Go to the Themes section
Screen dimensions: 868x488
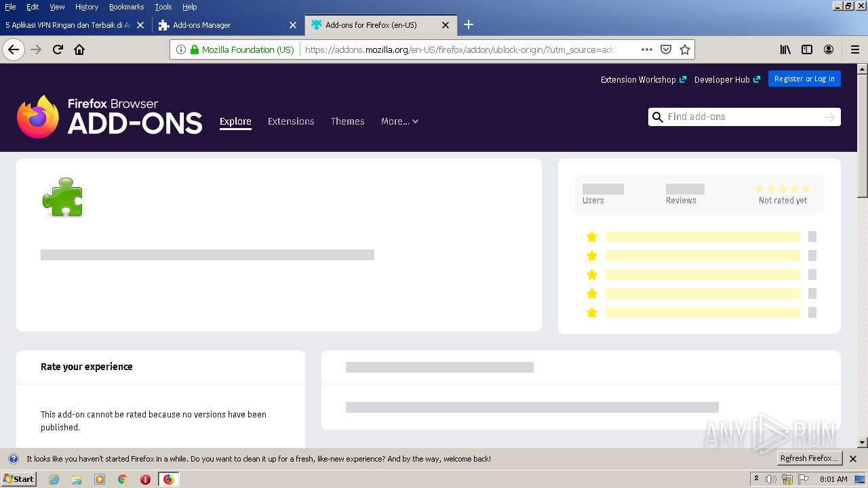347,121
